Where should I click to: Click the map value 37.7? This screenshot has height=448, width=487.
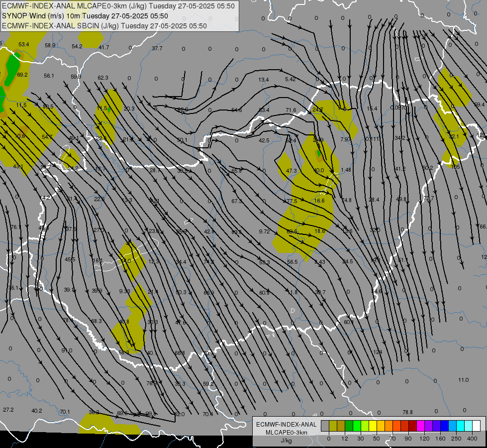point(157,48)
